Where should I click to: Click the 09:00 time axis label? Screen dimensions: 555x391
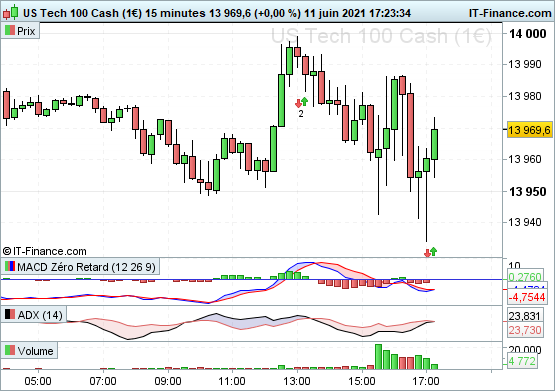pos(167,381)
